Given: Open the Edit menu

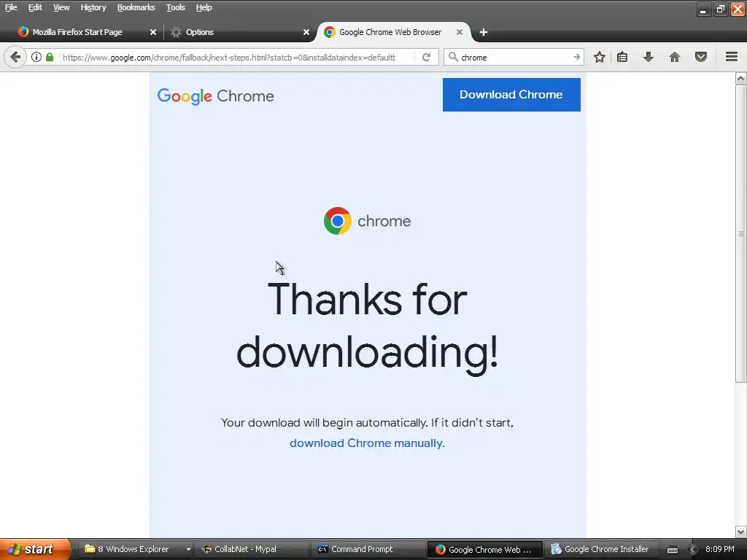Looking at the screenshot, I should [35, 7].
